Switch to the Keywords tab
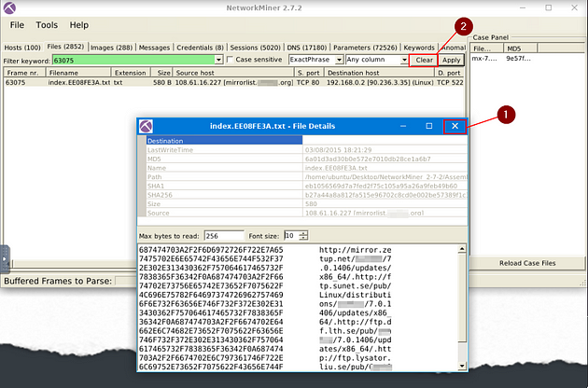588x388 pixels. coord(419,48)
